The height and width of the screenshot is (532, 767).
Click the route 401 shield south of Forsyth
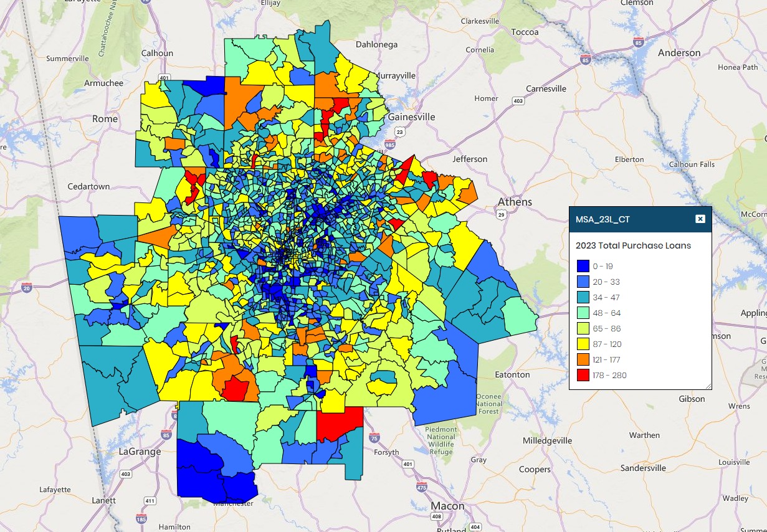[x=408, y=464]
